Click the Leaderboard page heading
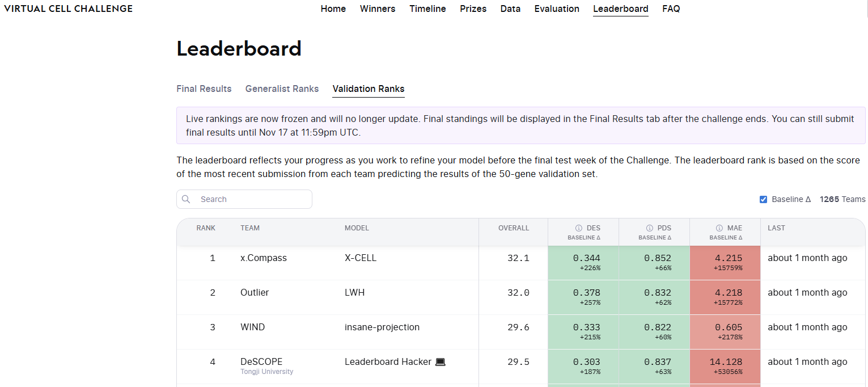The image size is (868, 387). click(239, 49)
